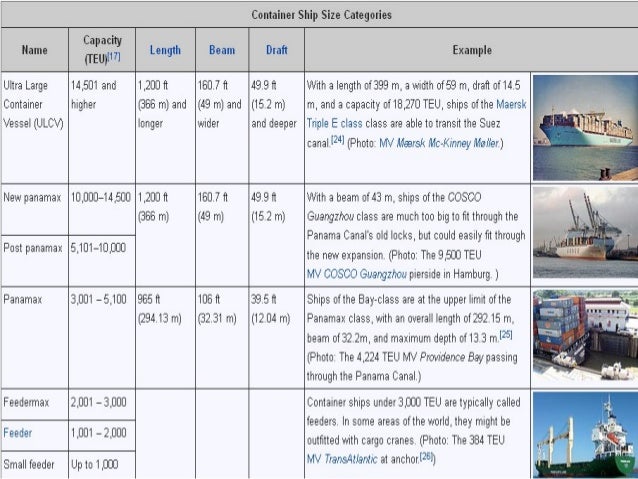The width and height of the screenshot is (638, 479).
Task: Click the Feeder link in Name column
Action: coord(17,433)
